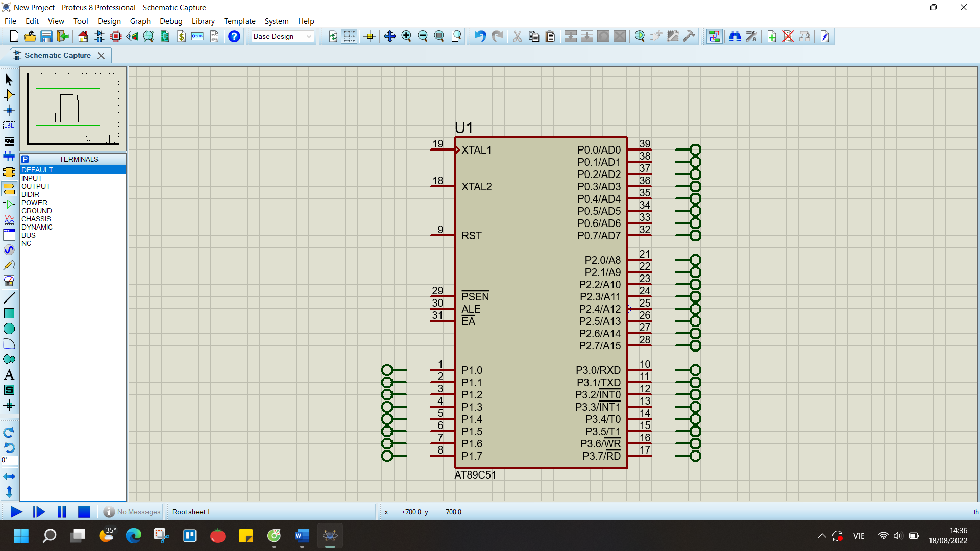Choose the Wire Label mode icon

[x=9, y=125]
